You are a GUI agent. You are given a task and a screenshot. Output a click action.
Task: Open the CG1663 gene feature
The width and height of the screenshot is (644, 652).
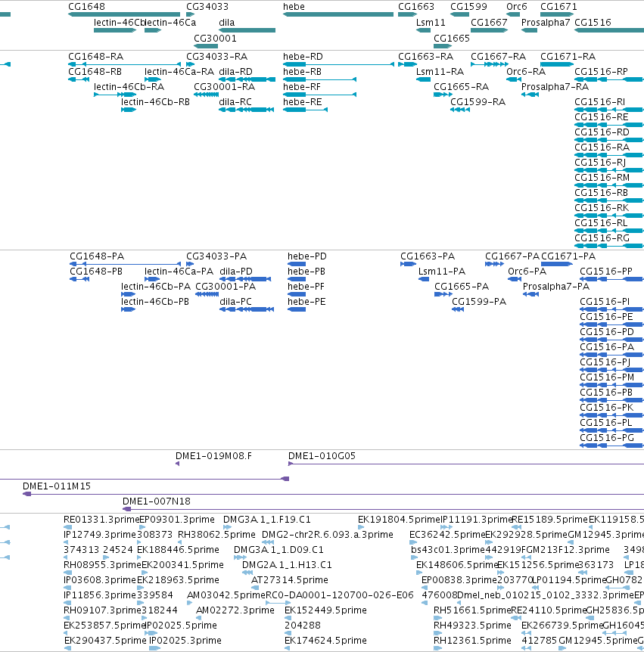[x=407, y=14]
